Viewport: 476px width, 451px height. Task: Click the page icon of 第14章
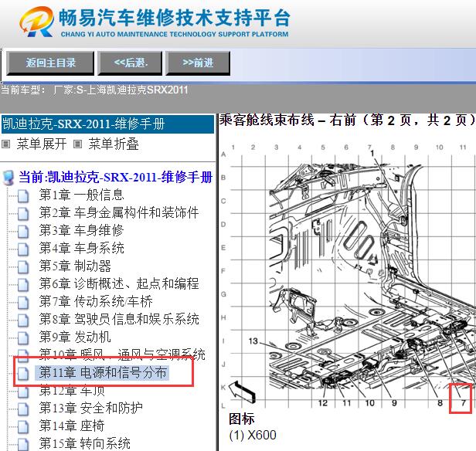tap(23, 427)
